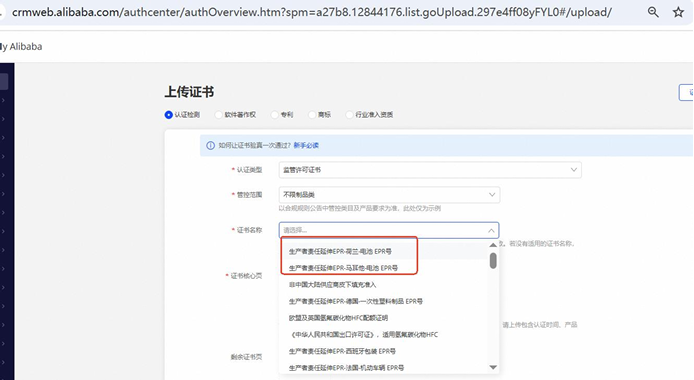Click the 上传证书 page heading
694x380 pixels.
coord(189,92)
